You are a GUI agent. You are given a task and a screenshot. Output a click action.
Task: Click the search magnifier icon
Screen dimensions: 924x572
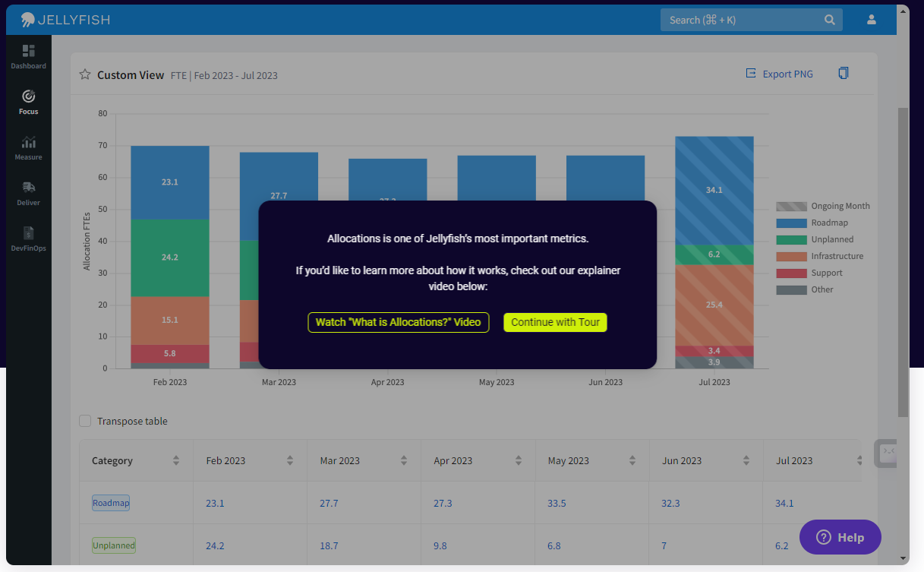(830, 20)
